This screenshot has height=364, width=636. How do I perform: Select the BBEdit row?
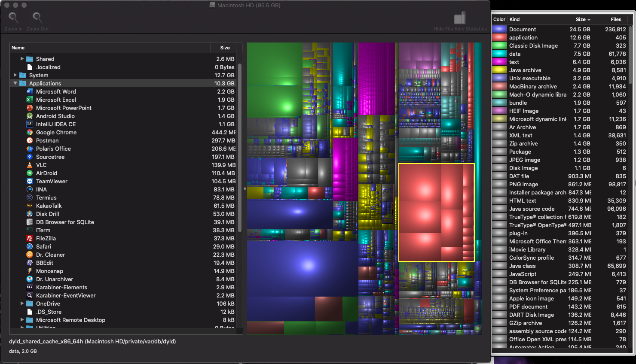(x=124, y=263)
